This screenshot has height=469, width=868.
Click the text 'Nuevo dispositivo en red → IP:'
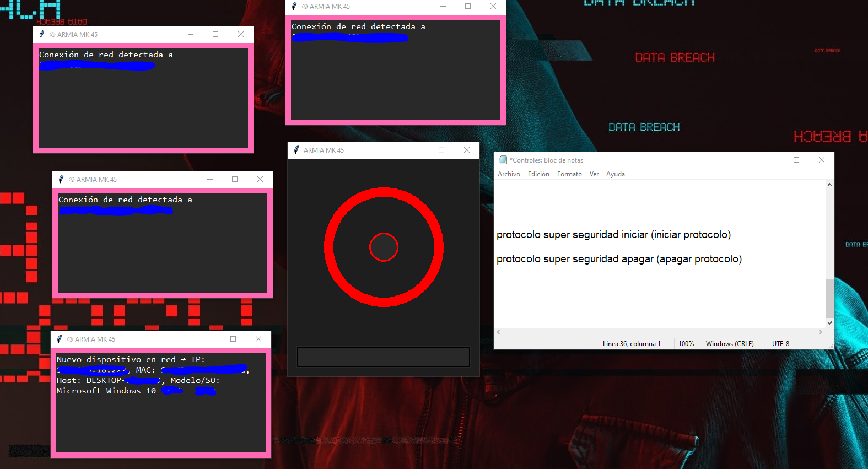click(131, 359)
